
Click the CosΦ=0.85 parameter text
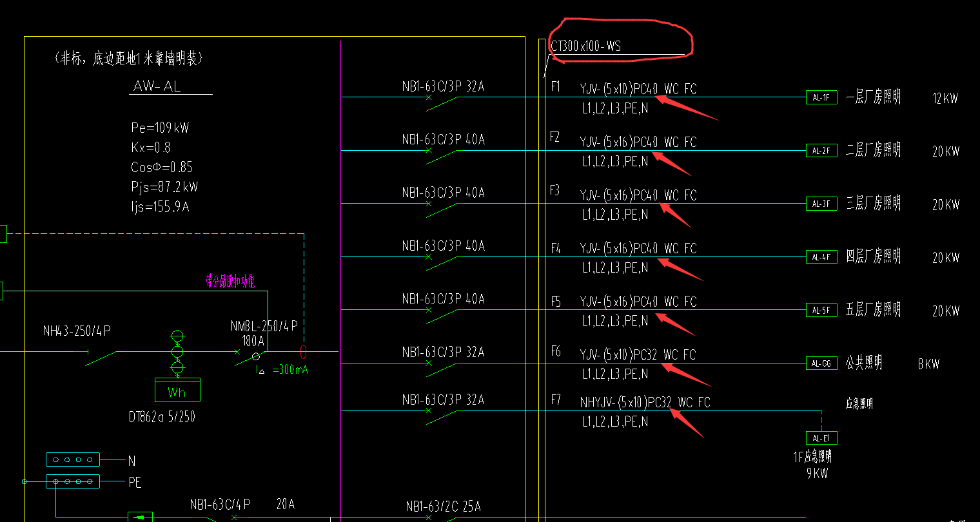pos(162,168)
